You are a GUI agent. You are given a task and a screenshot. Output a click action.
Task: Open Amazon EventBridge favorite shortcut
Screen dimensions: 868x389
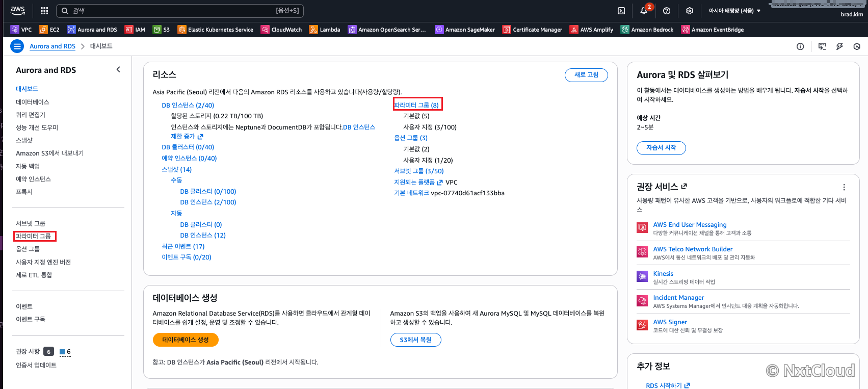click(x=712, y=30)
